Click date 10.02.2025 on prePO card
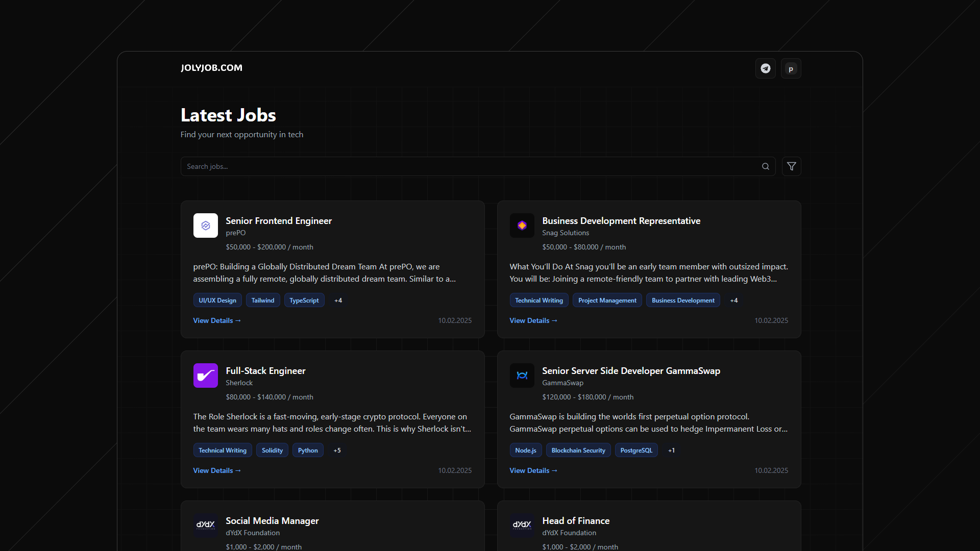The height and width of the screenshot is (551, 980). [x=455, y=320]
